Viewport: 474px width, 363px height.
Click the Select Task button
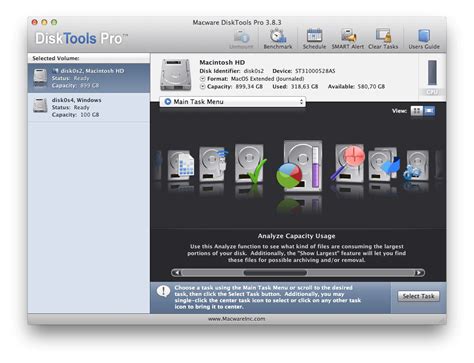pos(418,296)
